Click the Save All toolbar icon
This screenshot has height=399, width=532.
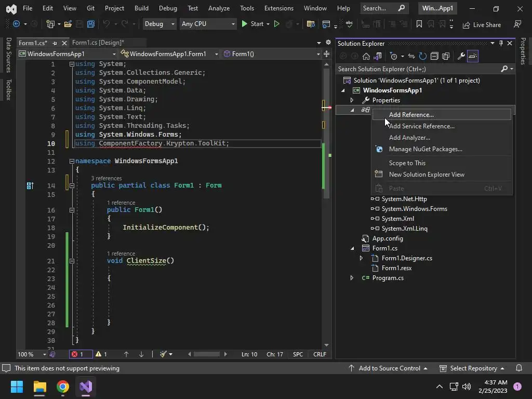90,24
